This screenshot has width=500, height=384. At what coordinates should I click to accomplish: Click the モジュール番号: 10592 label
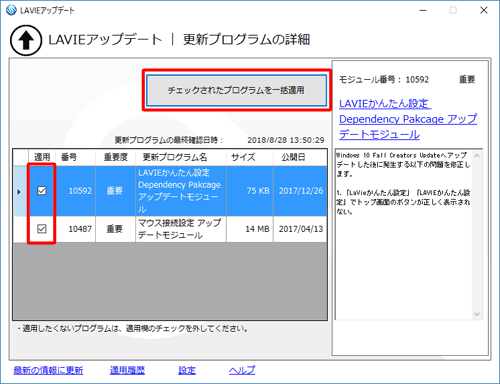coord(384,80)
